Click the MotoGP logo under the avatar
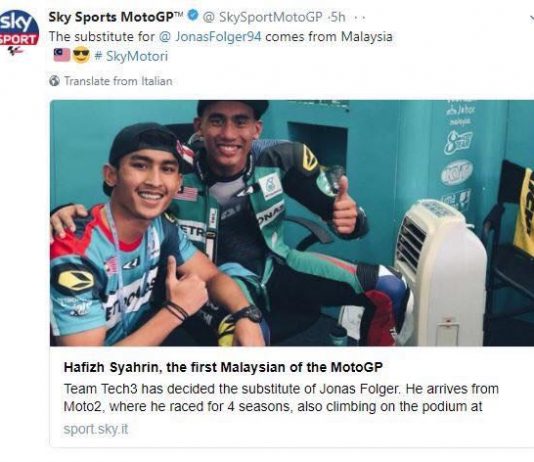 (x=15, y=51)
